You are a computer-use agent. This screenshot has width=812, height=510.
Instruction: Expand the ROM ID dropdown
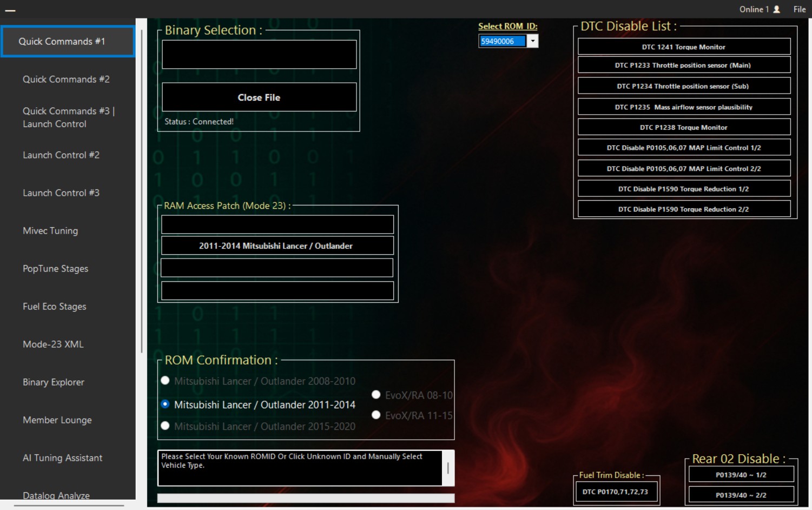tap(533, 41)
